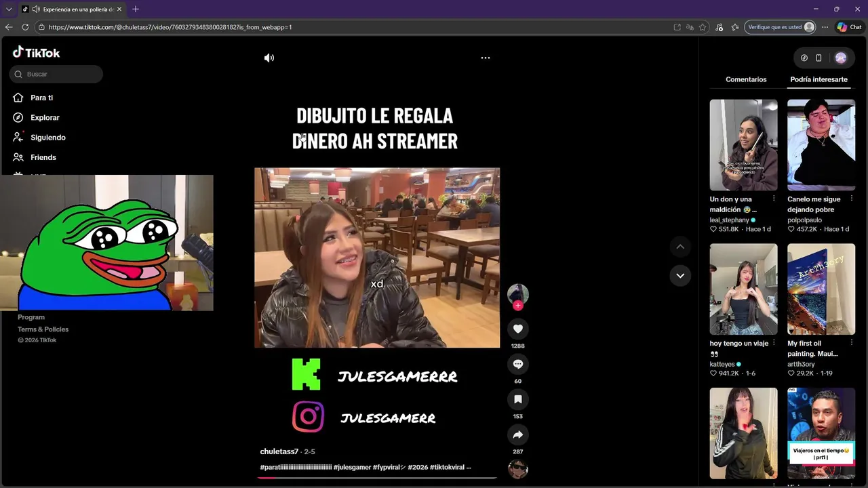Click 'Verifique que es usted' profile button

coord(780,27)
